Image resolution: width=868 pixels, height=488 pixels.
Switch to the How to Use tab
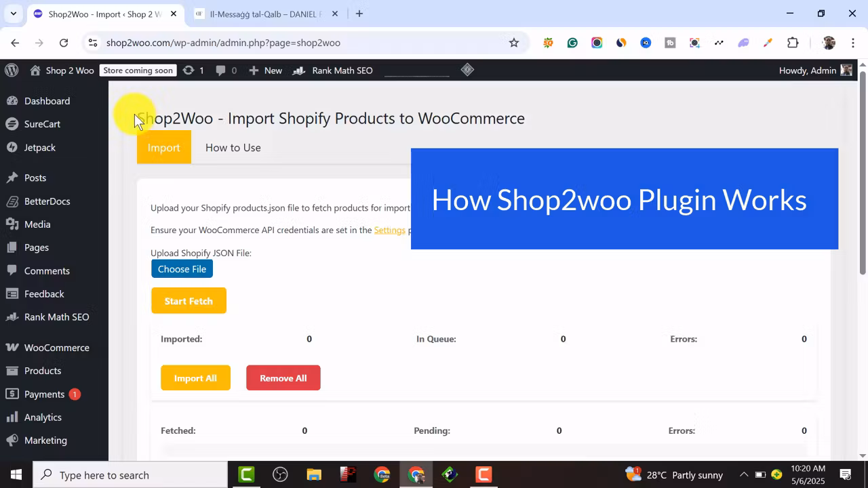(x=233, y=147)
